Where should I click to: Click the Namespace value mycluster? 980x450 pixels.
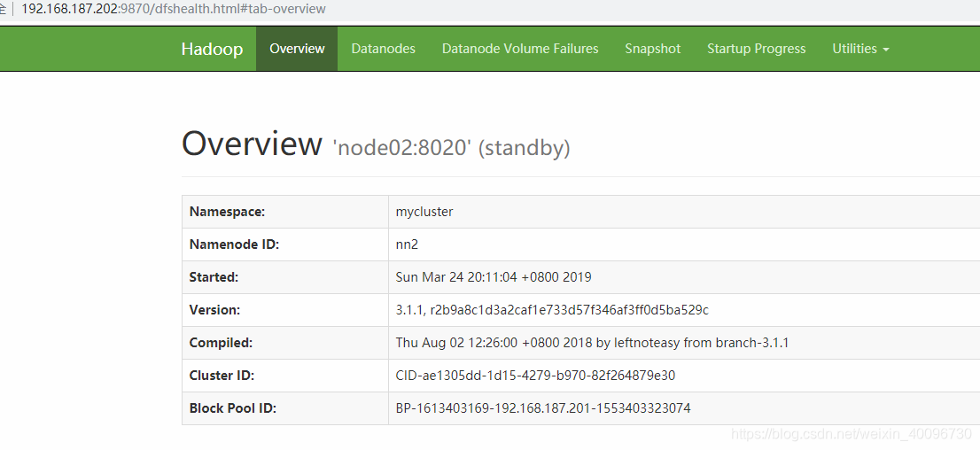(424, 212)
